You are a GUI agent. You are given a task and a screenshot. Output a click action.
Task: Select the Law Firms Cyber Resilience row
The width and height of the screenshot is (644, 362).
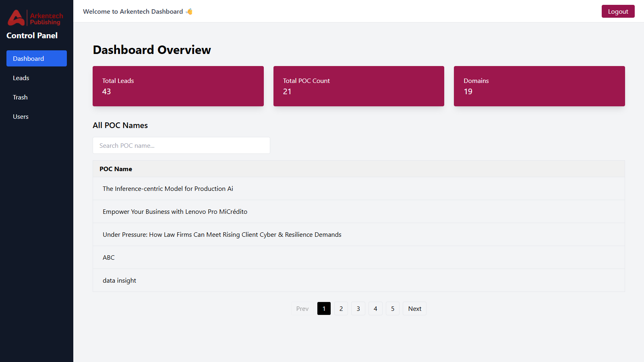222,235
